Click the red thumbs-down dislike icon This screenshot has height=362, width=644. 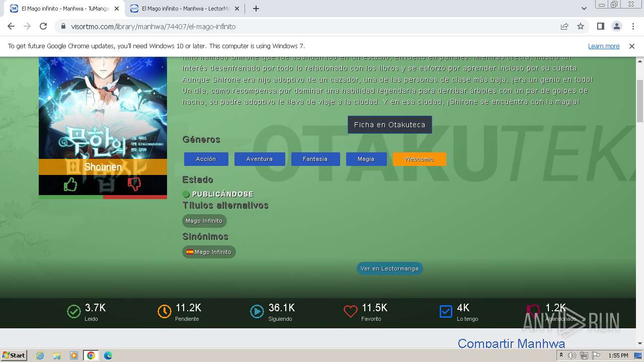(134, 185)
